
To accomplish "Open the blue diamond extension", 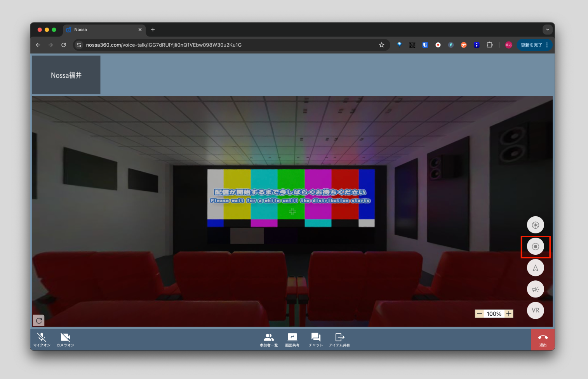I will [399, 45].
